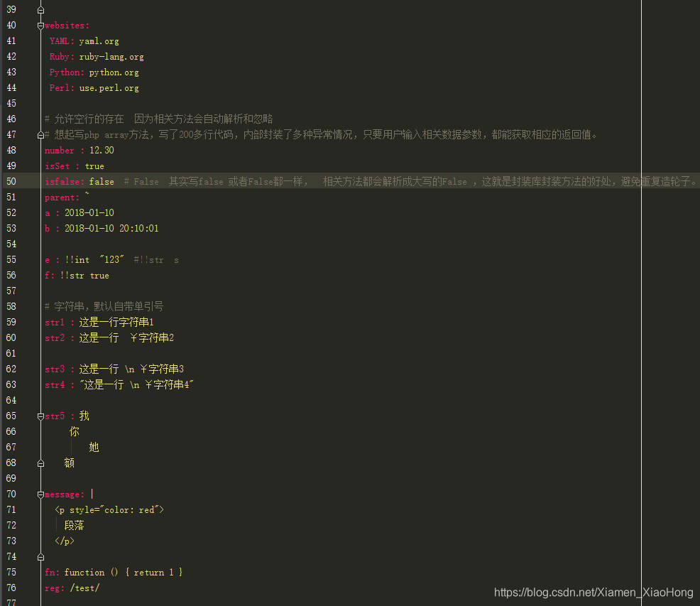Click the 'reg:' key
This screenshot has height=606, width=700.
click(x=55, y=588)
